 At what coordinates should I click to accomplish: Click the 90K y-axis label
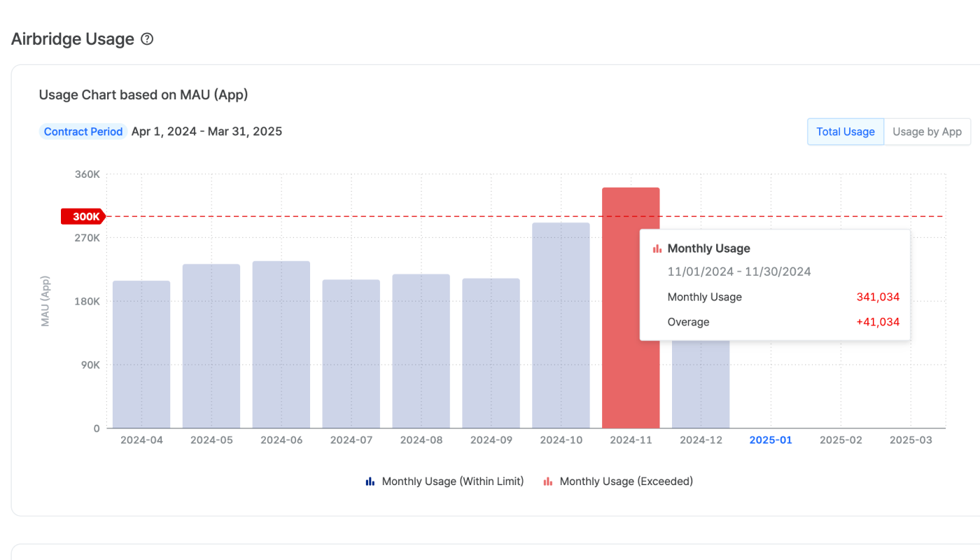90,365
